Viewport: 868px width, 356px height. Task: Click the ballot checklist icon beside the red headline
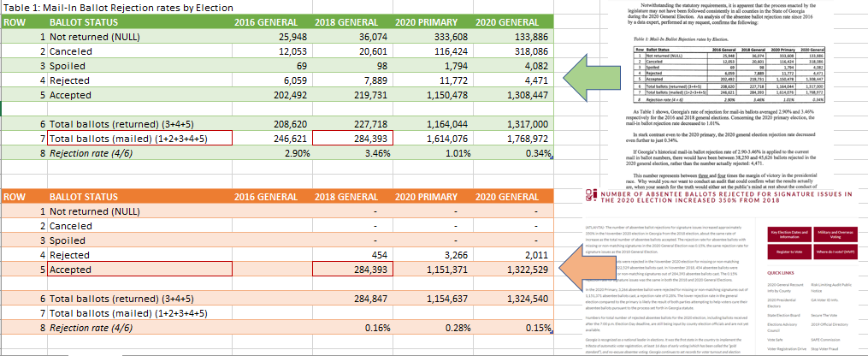590,196
